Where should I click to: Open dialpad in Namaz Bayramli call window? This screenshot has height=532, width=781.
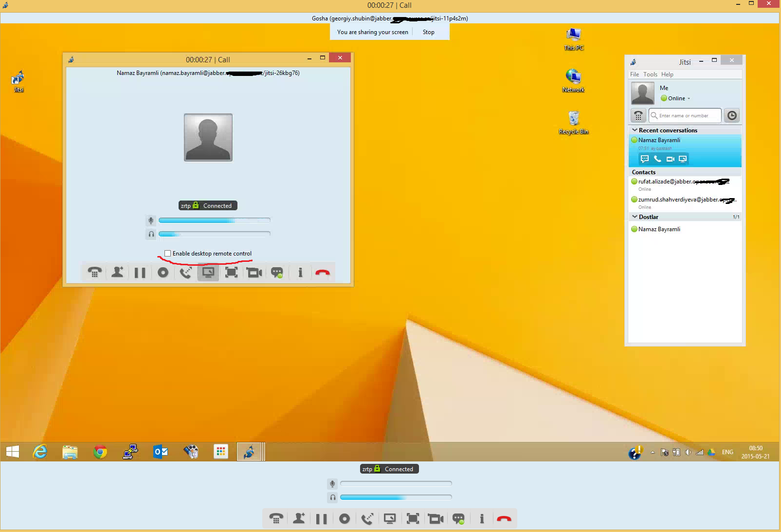94,273
